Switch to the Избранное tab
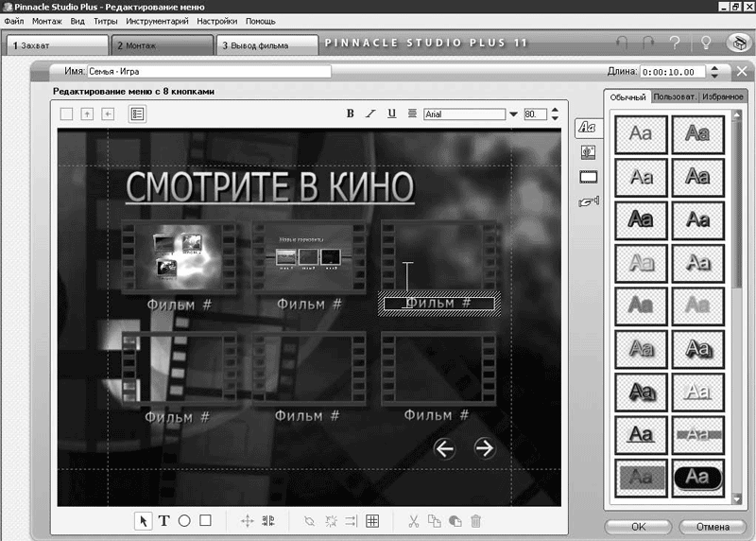 (x=723, y=96)
